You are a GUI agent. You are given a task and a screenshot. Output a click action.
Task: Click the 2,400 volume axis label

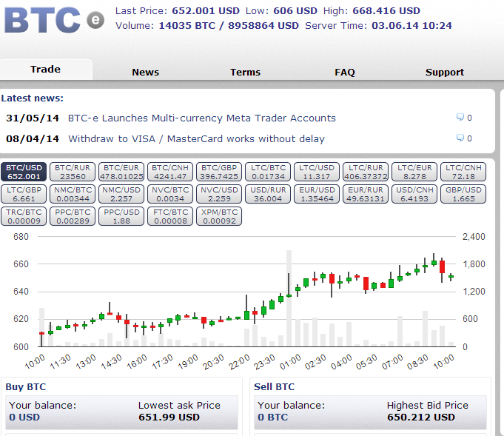[474, 237]
